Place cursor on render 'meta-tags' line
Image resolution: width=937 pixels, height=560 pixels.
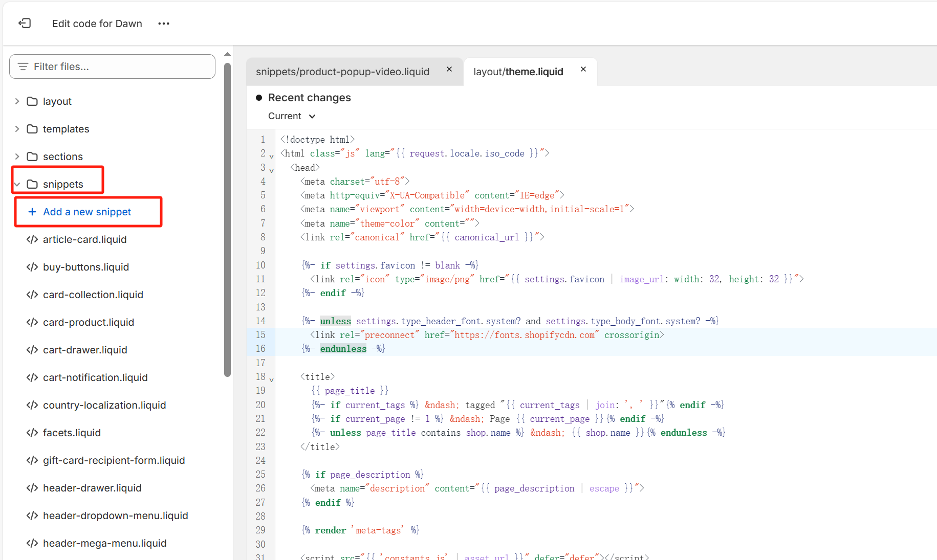(x=360, y=530)
